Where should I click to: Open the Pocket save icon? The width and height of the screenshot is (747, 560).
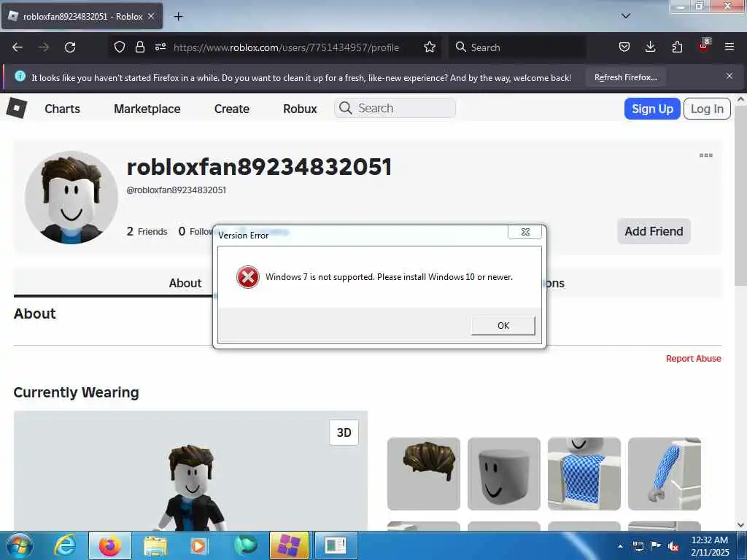pyautogui.click(x=624, y=47)
